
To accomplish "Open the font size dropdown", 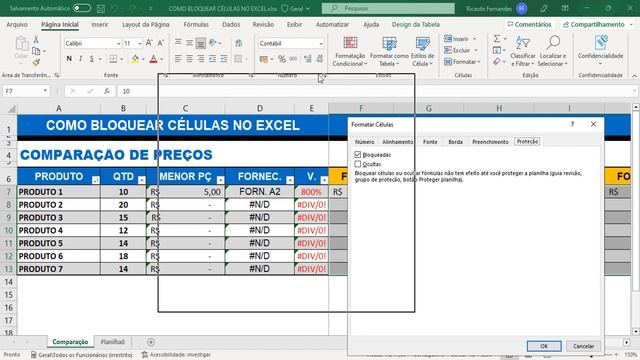I will point(140,43).
